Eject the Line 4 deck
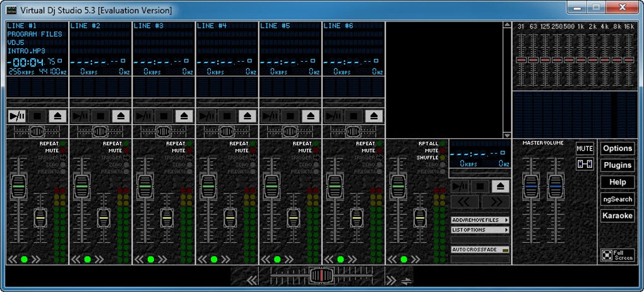644x292 pixels. (247, 116)
